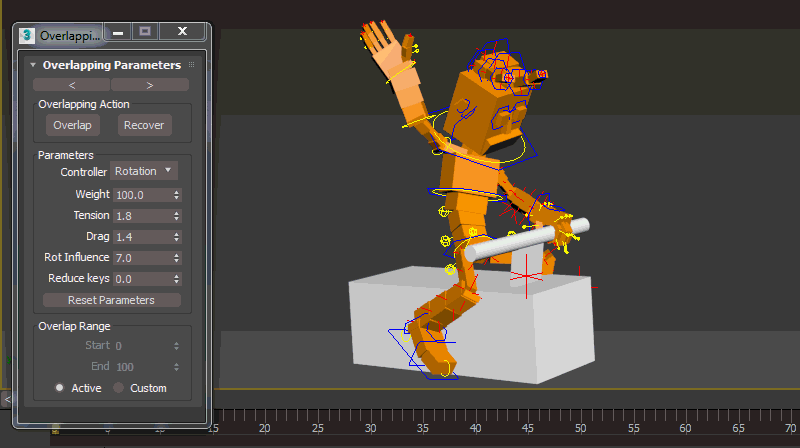
Task: Minimize the Overlapping dialog window
Action: pos(118,33)
